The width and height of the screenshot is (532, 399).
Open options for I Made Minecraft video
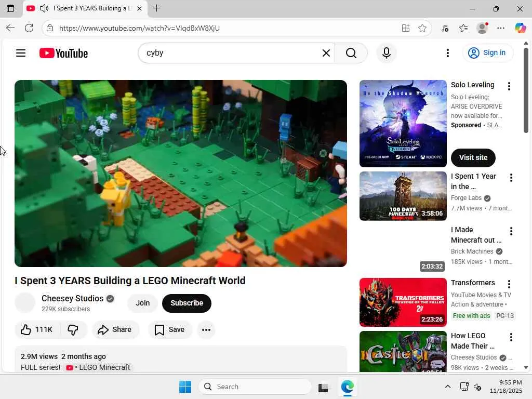tap(511, 231)
